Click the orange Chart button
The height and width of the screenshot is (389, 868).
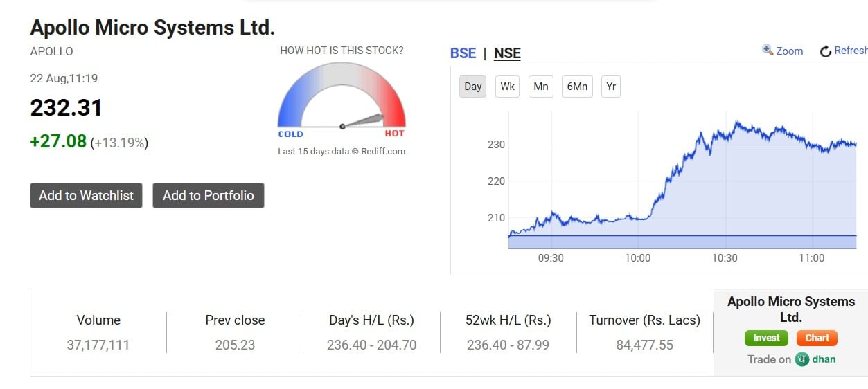[817, 338]
